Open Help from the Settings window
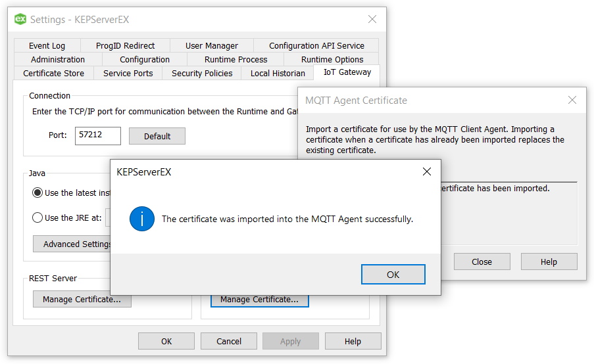 [x=353, y=341]
